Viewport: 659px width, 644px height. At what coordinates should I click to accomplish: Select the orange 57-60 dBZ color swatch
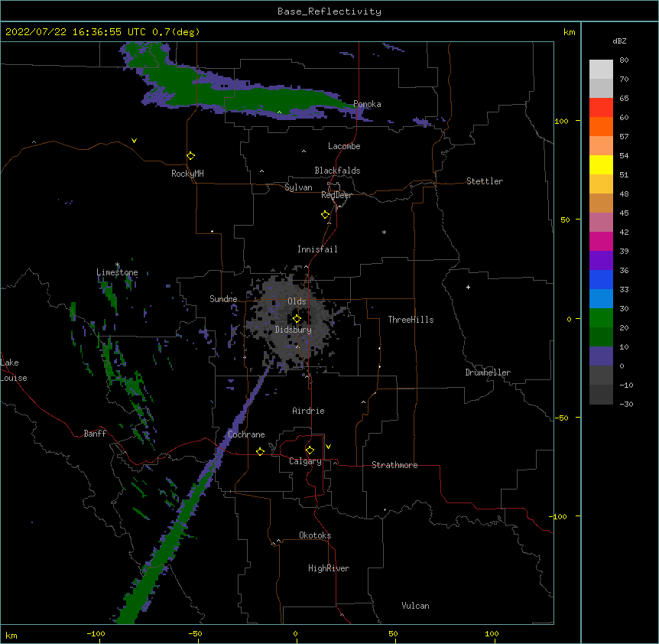[x=601, y=126]
